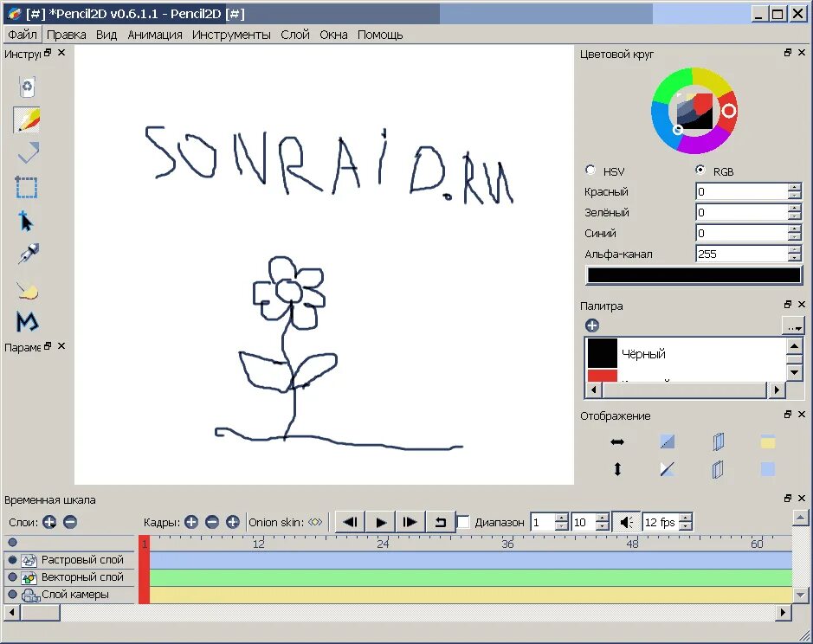Click the yellow-blue display icon
The image size is (813, 644).
[x=768, y=441]
